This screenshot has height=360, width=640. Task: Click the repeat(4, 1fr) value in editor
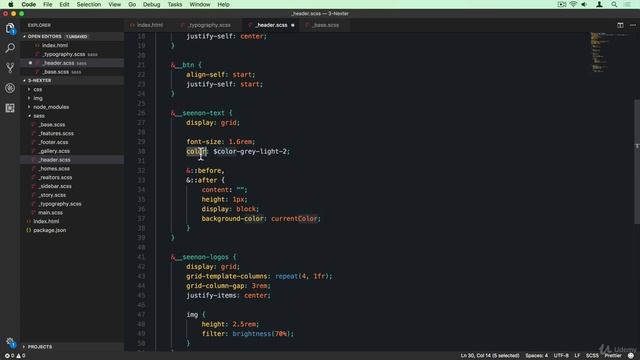pyautogui.click(x=302, y=276)
